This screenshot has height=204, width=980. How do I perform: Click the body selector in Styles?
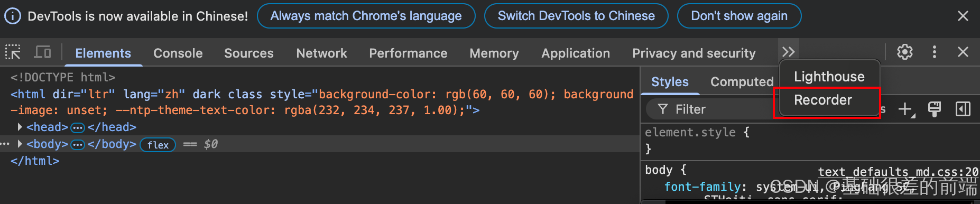tap(658, 170)
